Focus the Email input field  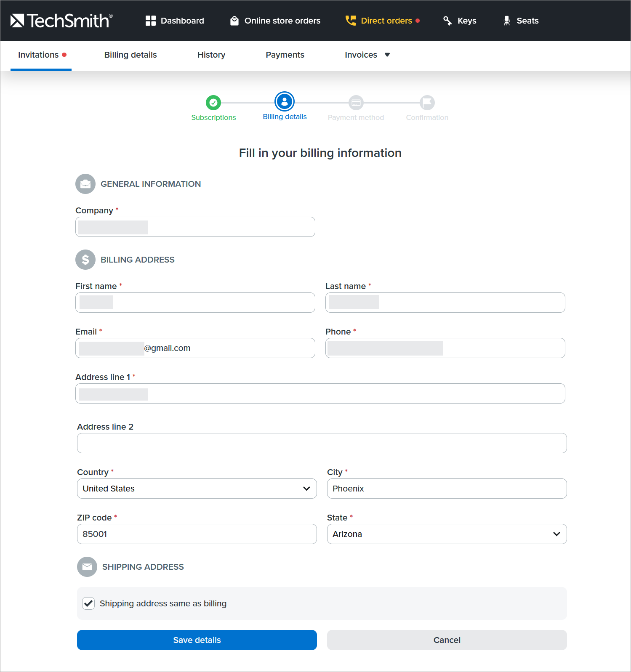[195, 348]
